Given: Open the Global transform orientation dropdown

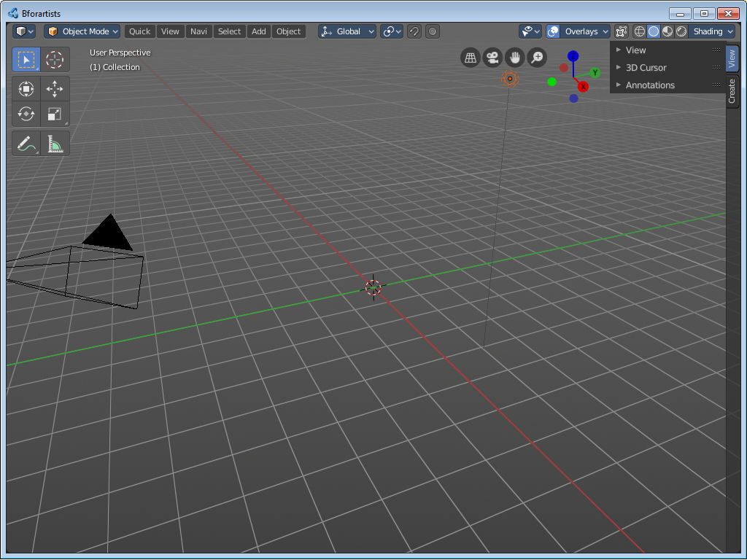Looking at the screenshot, I should [347, 31].
